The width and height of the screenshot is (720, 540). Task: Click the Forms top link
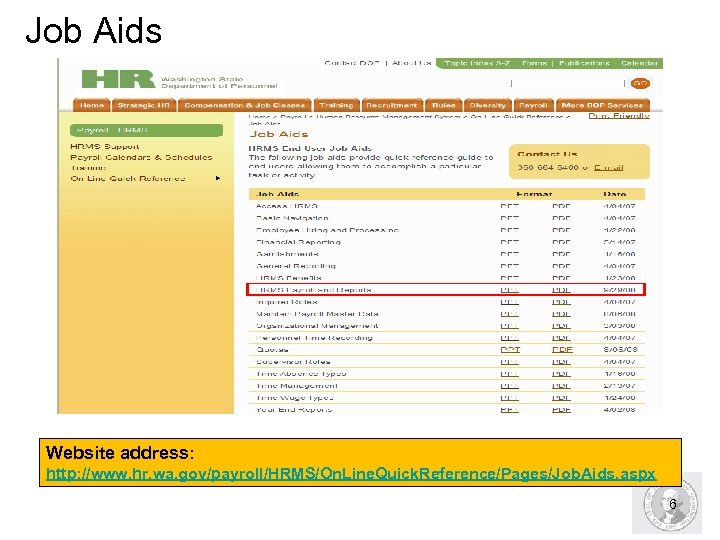tap(534, 63)
